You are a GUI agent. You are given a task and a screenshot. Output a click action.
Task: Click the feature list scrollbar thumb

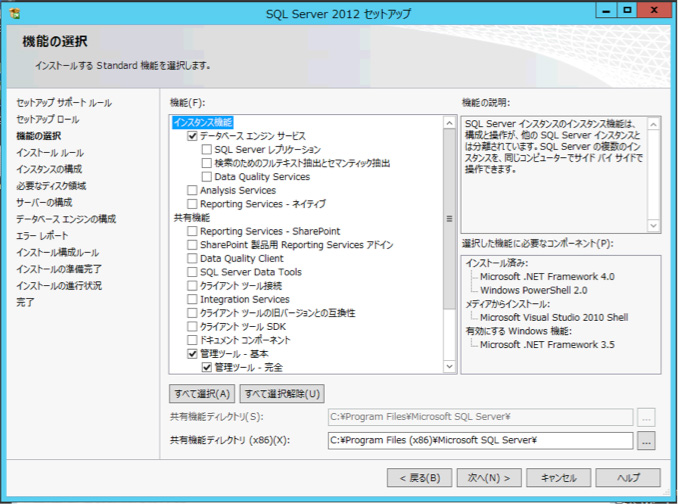[x=450, y=219]
